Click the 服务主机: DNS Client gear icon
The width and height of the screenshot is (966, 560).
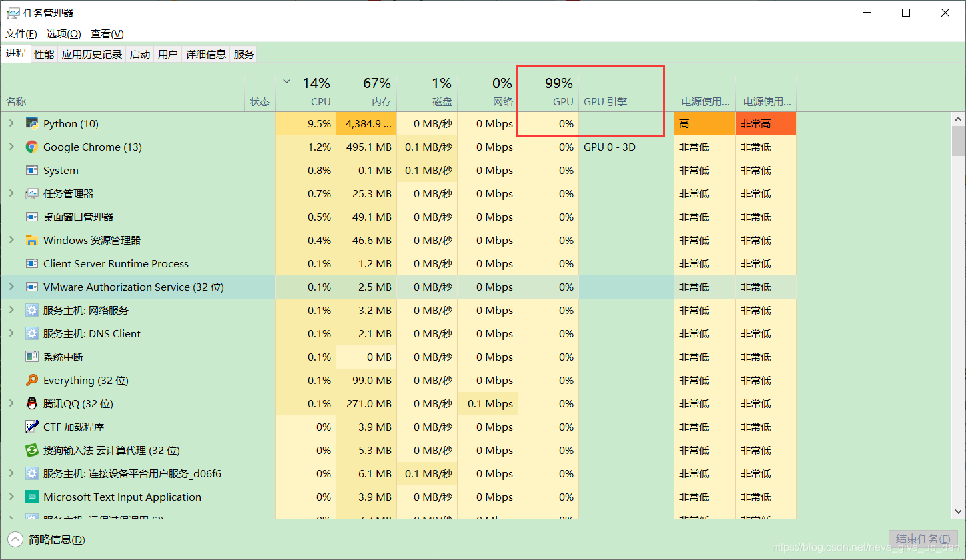tap(31, 333)
